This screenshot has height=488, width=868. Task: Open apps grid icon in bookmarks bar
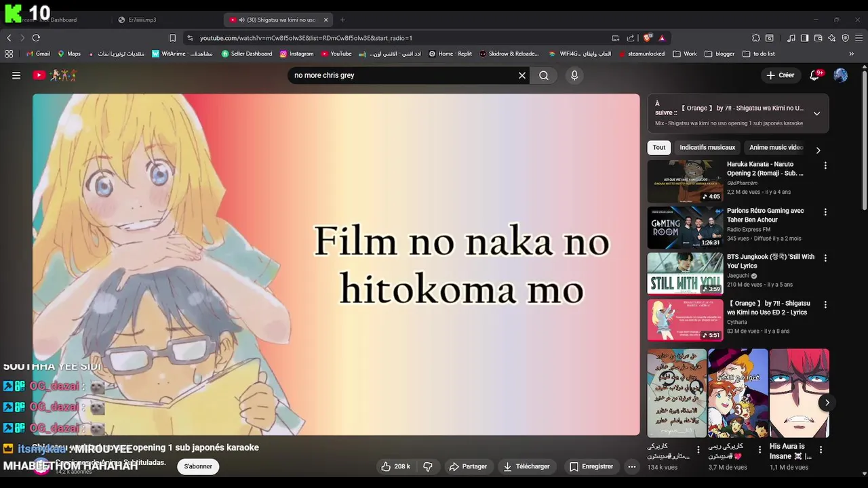tap(9, 54)
